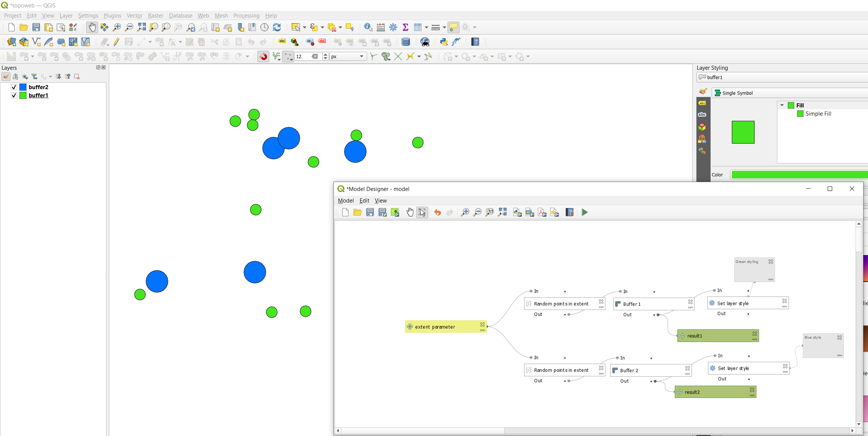Toggle visibility of buffer1 layer
Viewport: 868px width, 436px height.
14,95
